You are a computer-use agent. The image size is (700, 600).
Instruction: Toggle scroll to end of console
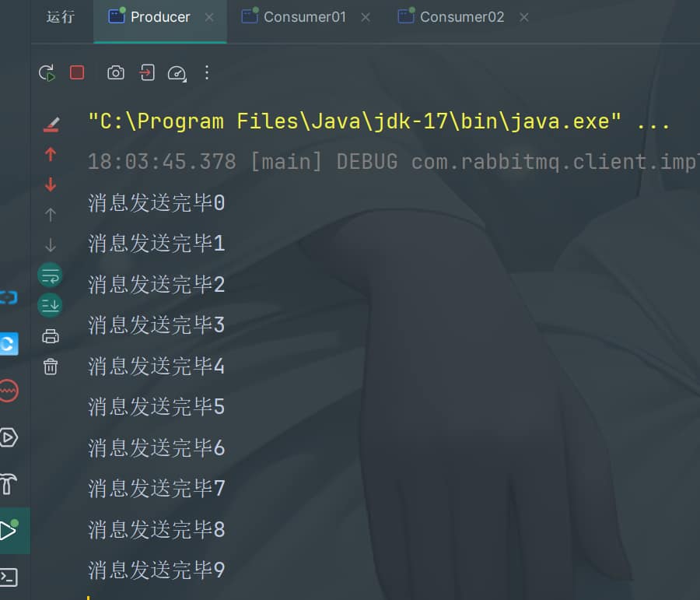click(x=51, y=304)
